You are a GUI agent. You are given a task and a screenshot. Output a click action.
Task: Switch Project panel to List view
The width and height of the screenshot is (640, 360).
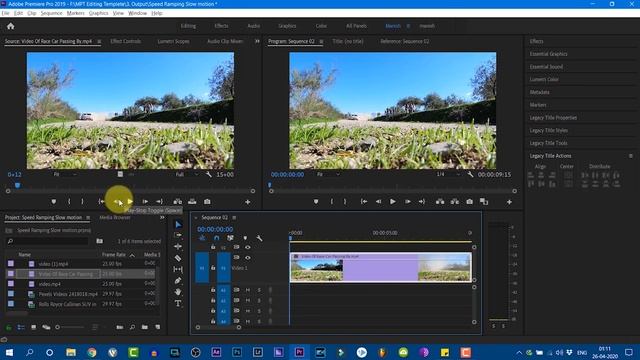[21, 327]
